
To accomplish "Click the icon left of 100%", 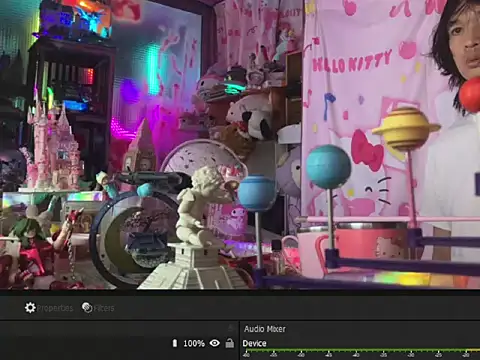I will click(175, 343).
